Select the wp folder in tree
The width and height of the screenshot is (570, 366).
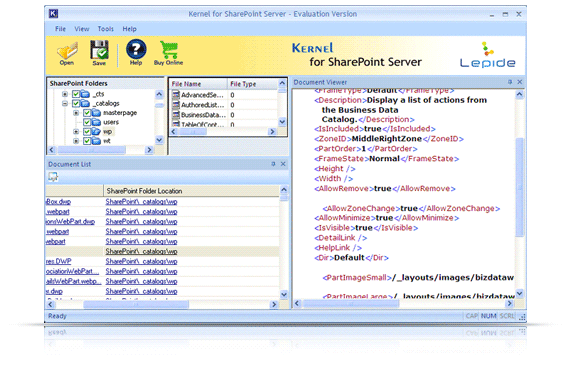tap(107, 132)
